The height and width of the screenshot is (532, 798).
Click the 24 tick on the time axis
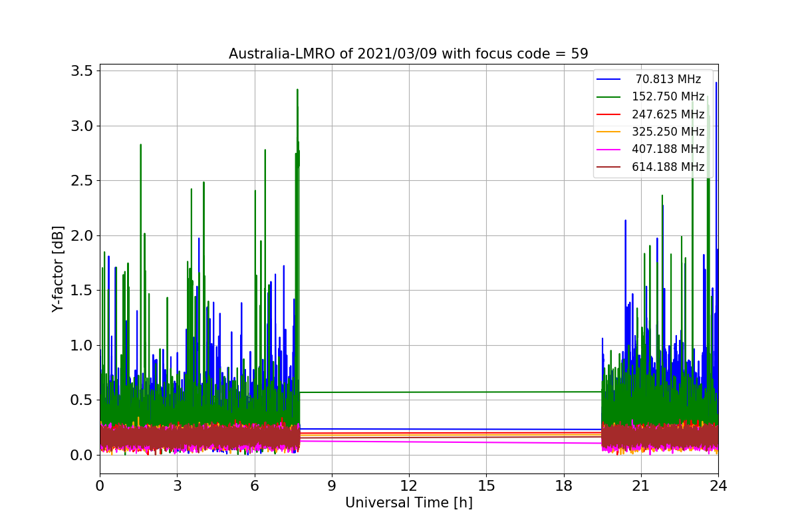(718, 486)
